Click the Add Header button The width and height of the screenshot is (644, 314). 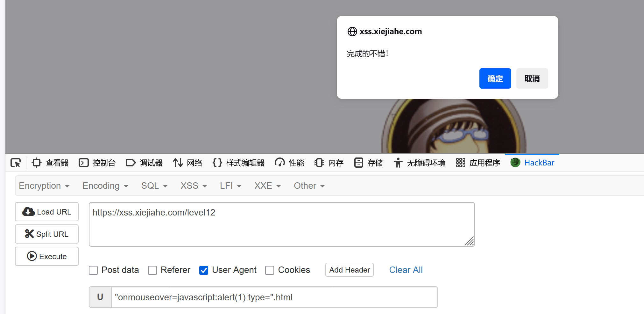pyautogui.click(x=350, y=270)
